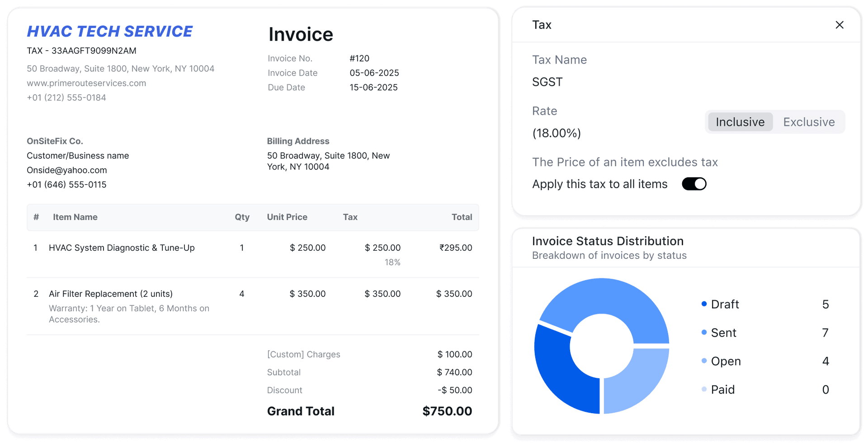Close the Tax panel
The image size is (868, 443).
point(840,25)
